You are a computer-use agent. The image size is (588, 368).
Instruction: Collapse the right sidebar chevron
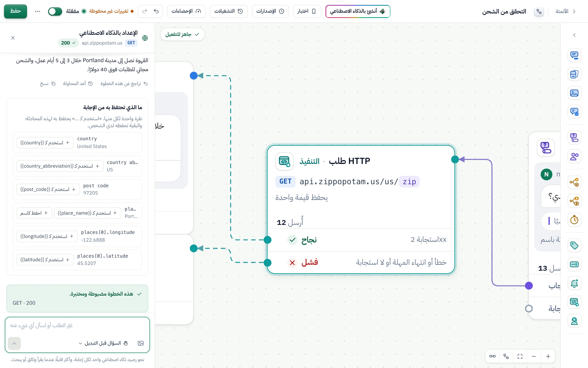pyautogui.click(x=574, y=35)
